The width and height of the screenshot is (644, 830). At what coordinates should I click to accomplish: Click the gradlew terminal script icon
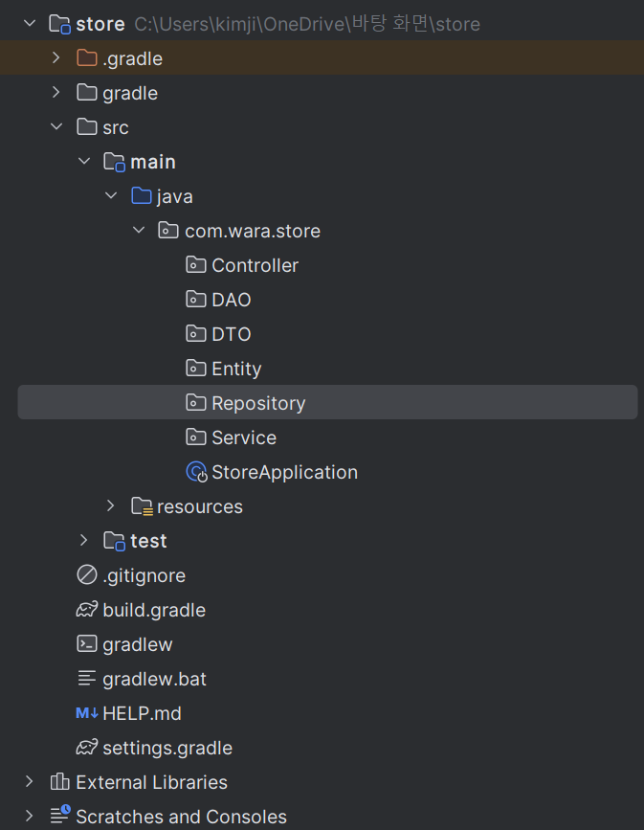(x=87, y=644)
